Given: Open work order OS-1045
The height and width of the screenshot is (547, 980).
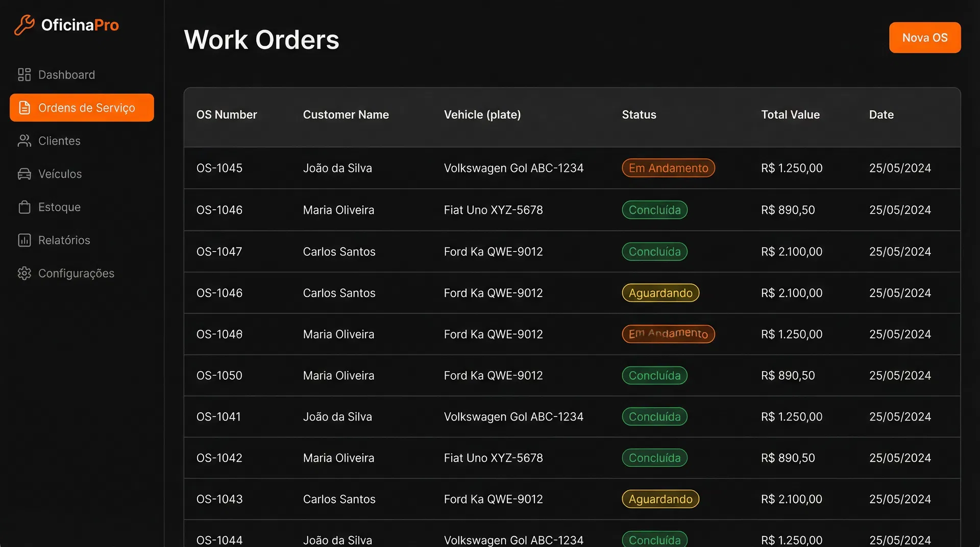Looking at the screenshot, I should coord(219,168).
